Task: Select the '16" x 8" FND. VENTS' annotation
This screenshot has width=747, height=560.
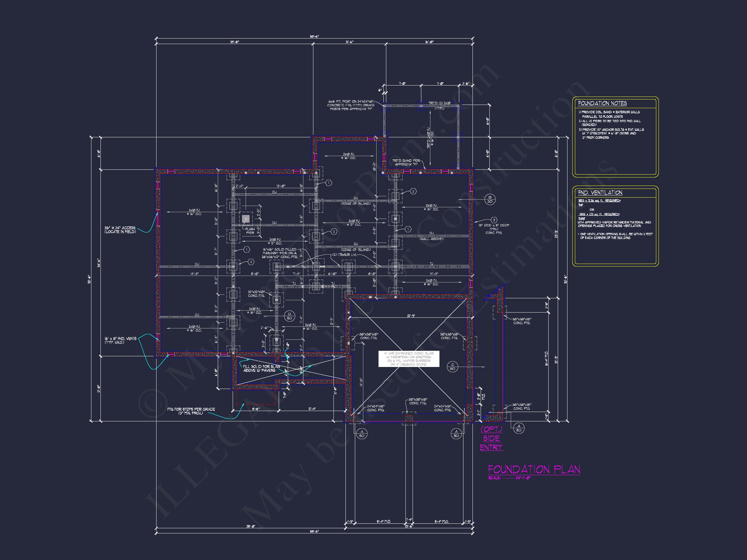Action: coord(120,340)
